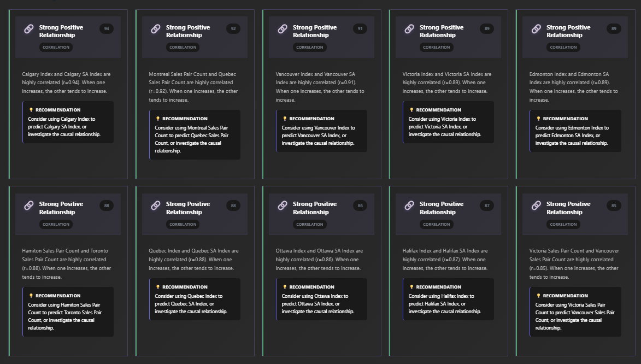Click the lightbulb icon in the Quebec Index recommendation

(158, 287)
